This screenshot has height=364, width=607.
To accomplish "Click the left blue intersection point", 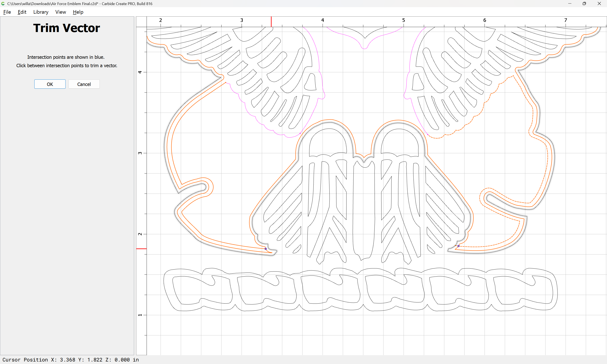I will click(266, 249).
